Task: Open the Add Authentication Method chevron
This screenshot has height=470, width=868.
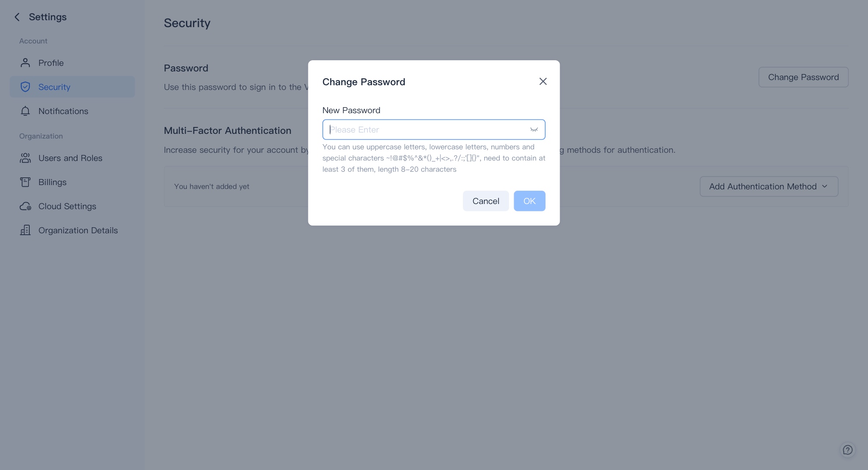Action: pyautogui.click(x=825, y=186)
